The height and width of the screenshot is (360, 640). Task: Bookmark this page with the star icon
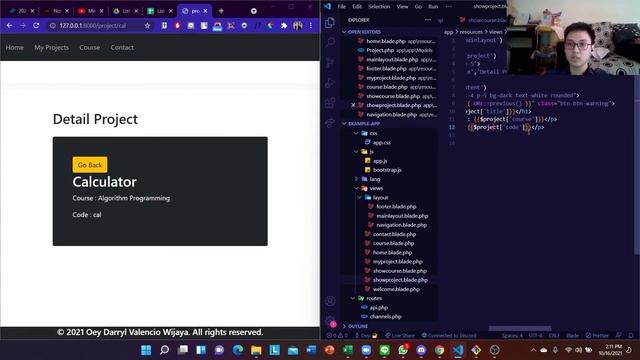pos(147,25)
